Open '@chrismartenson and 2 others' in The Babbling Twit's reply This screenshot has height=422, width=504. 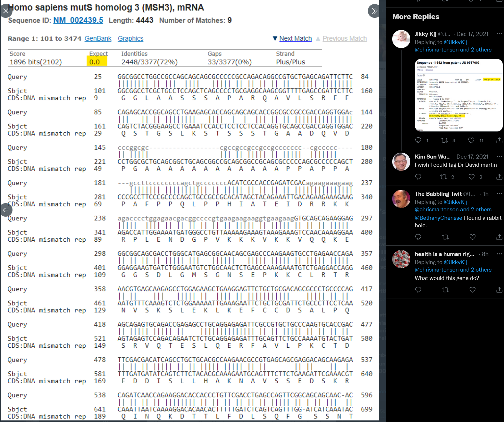[453, 209]
